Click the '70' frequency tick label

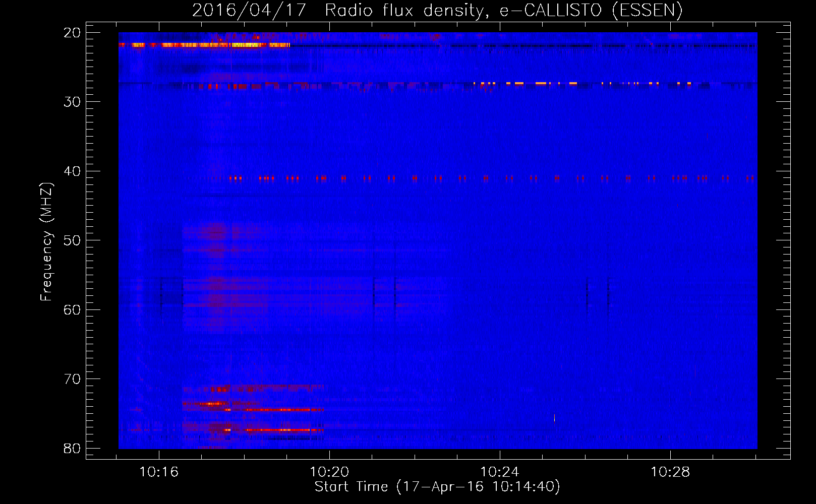(72, 379)
